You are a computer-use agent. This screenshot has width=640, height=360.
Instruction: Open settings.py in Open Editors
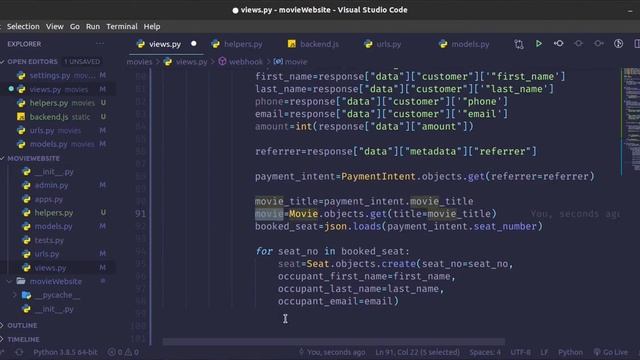click(x=57, y=76)
